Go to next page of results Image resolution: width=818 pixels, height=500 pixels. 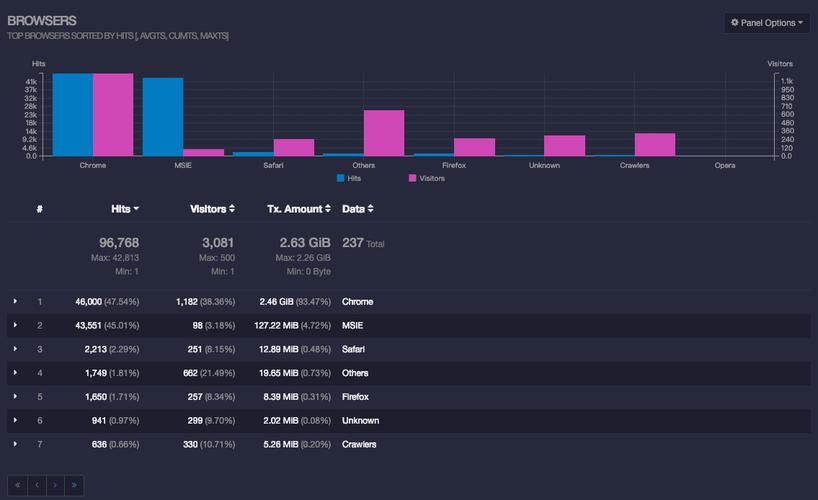point(55,485)
